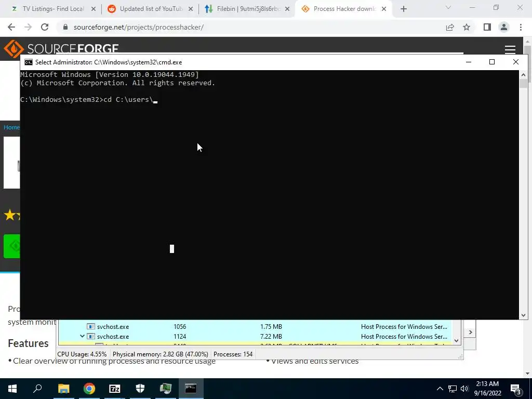Click the Command Prompt taskbar icon
The height and width of the screenshot is (399, 532).
pyautogui.click(x=191, y=389)
